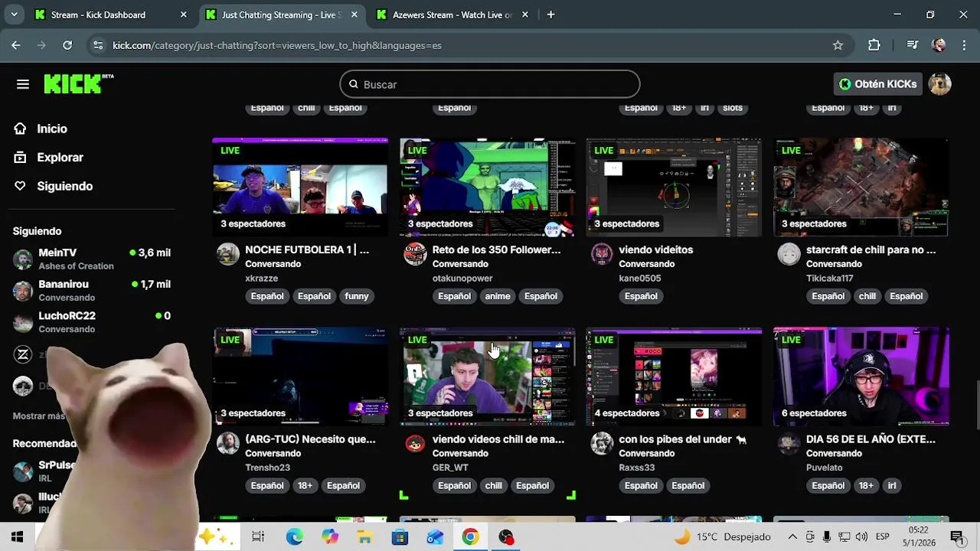Open Bananirou followed channel
980x551 pixels.
92,290
